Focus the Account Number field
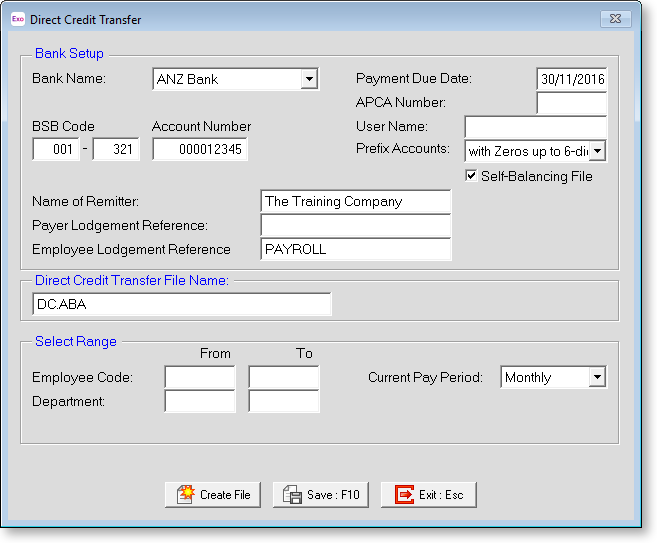This screenshot has width=657, height=543. [200, 149]
